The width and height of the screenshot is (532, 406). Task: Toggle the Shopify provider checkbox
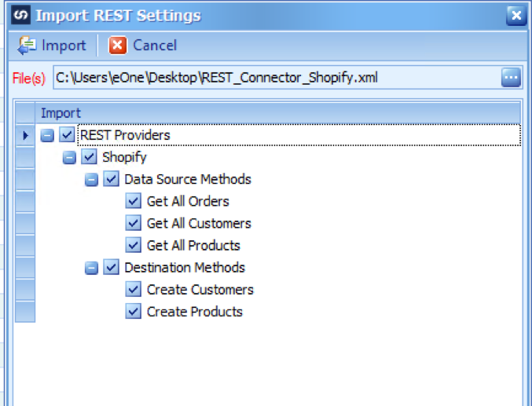(x=89, y=157)
